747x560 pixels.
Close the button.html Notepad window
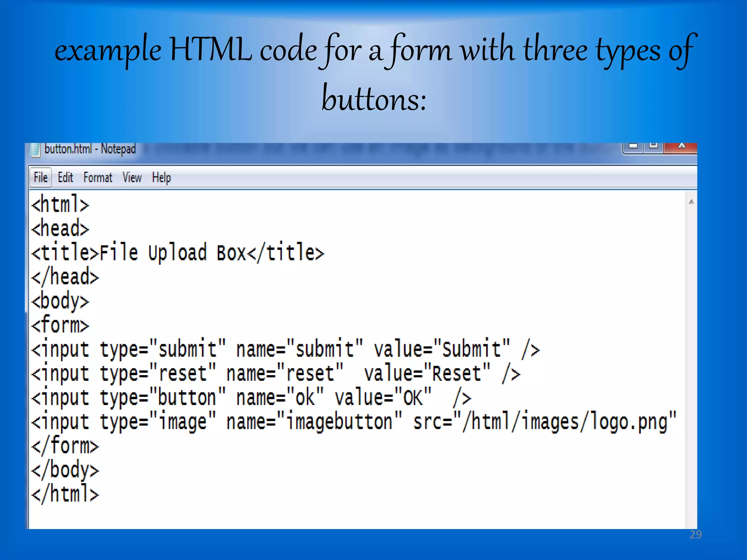(681, 147)
